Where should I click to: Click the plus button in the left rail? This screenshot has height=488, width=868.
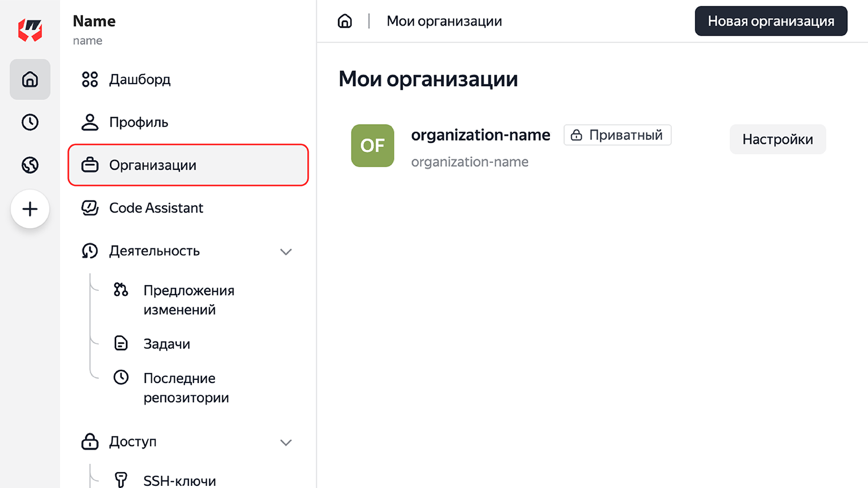pyautogui.click(x=30, y=209)
